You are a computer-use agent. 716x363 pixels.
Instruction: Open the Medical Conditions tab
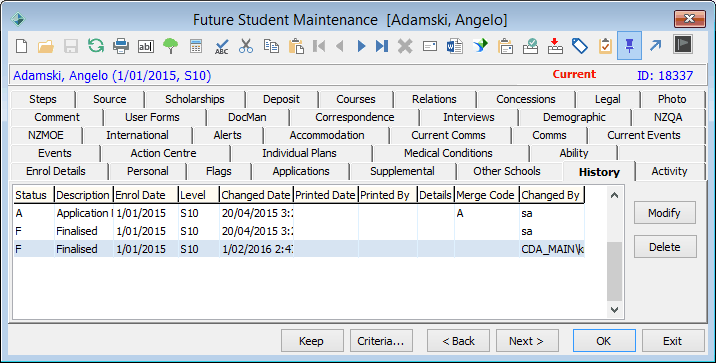[448, 153]
